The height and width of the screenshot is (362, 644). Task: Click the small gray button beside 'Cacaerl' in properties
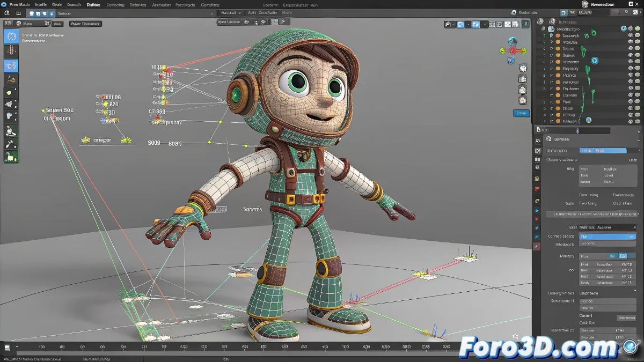coord(626,317)
